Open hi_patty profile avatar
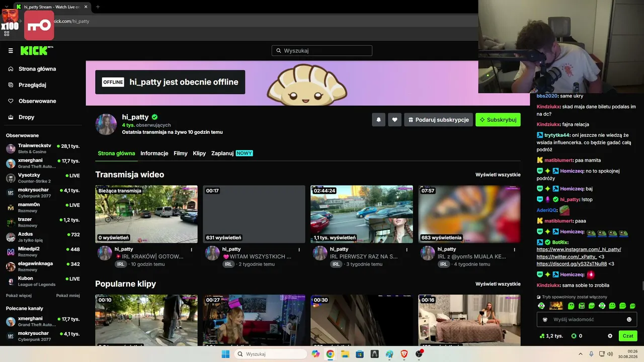Image resolution: width=644 pixels, height=362 pixels. [x=106, y=124]
